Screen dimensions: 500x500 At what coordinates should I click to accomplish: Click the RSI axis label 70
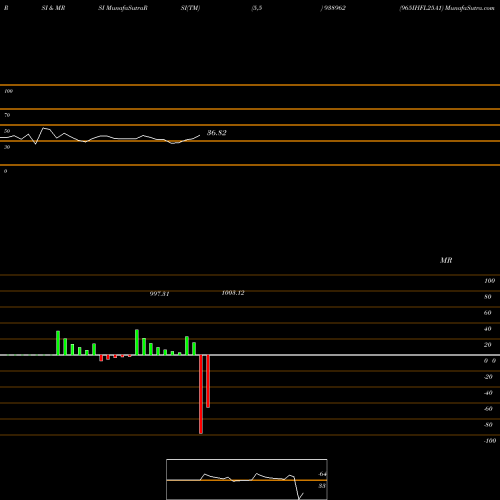[x=7, y=115]
